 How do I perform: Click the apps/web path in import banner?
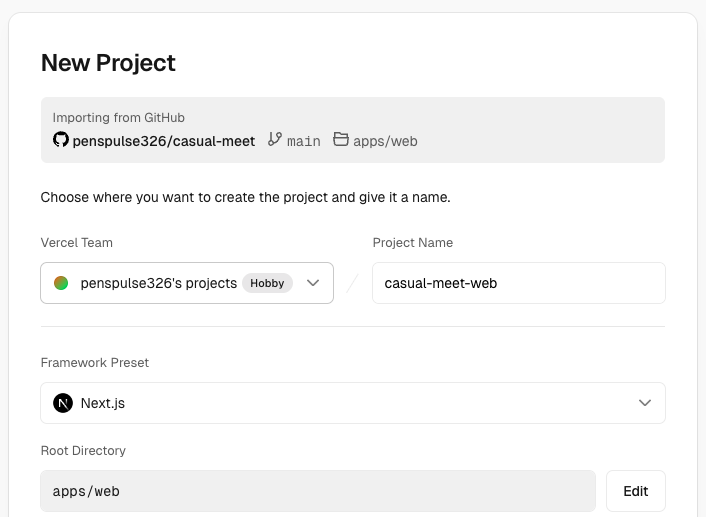click(385, 141)
